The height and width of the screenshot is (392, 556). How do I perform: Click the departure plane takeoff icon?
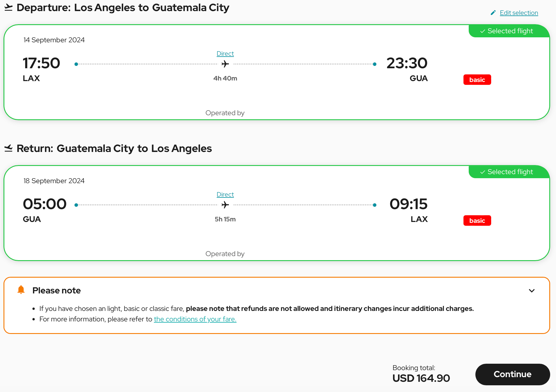(x=8, y=8)
